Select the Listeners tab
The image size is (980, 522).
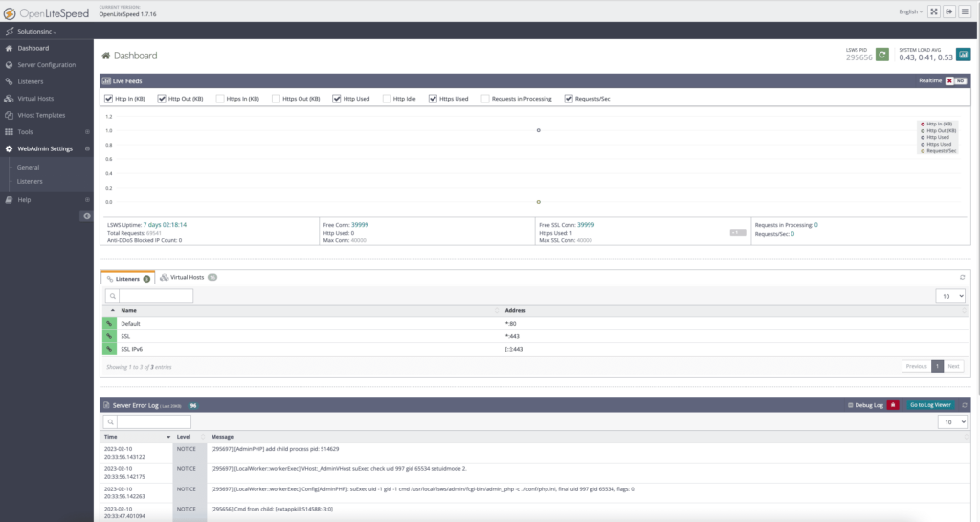coord(127,279)
